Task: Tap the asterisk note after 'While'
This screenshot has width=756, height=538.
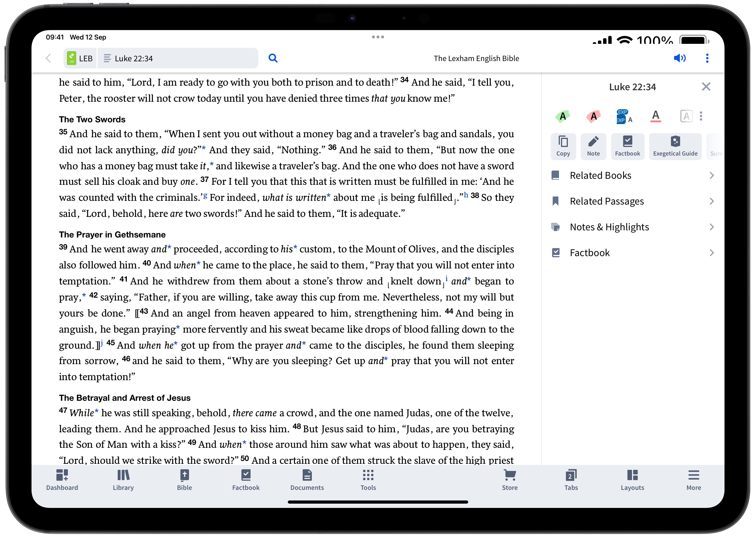Action: point(97,411)
